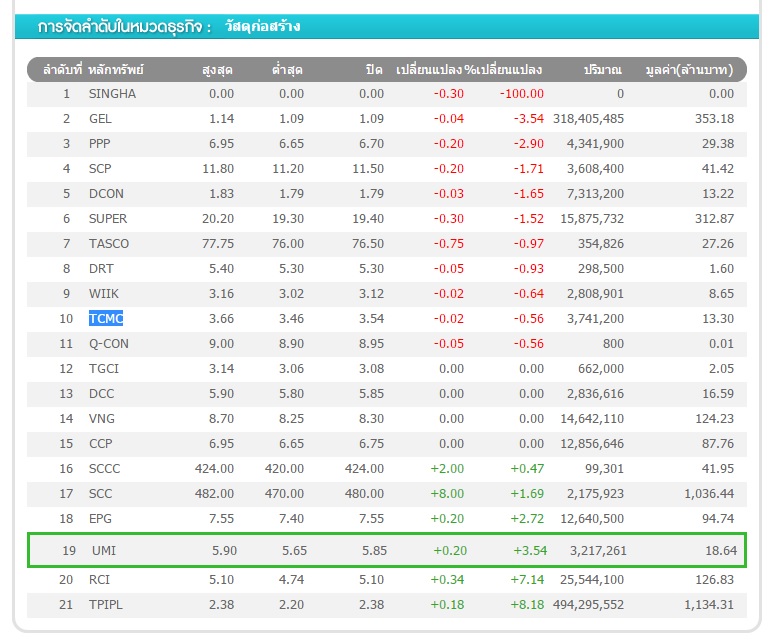The height and width of the screenshot is (642, 772).
Task: Open the Q-CON stock page
Action: click(x=109, y=344)
